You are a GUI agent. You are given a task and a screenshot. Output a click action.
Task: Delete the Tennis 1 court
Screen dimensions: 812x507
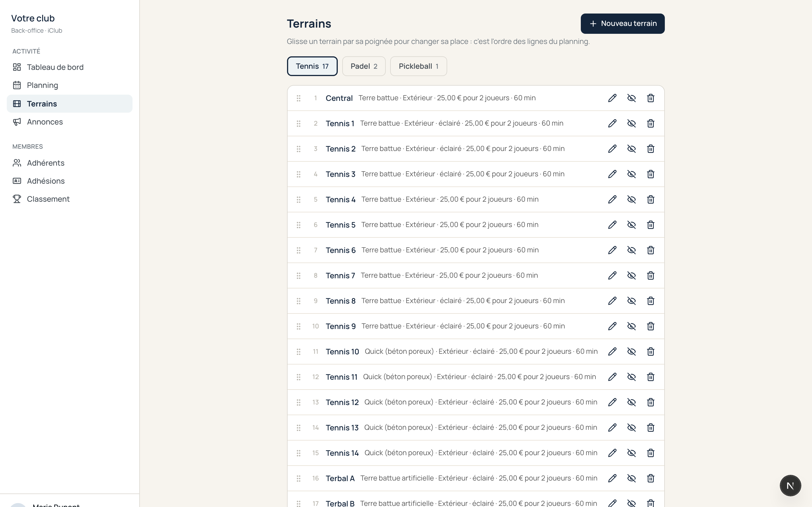coord(650,123)
